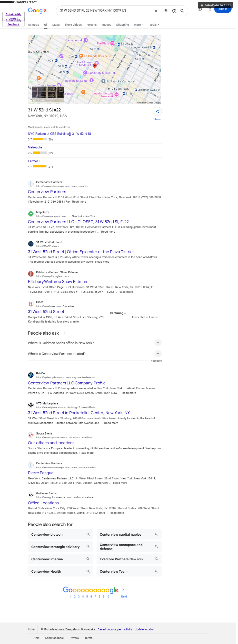This screenshot has width=238, height=644.
Task: Expand Goldman Sachs office question
Action: (158, 343)
